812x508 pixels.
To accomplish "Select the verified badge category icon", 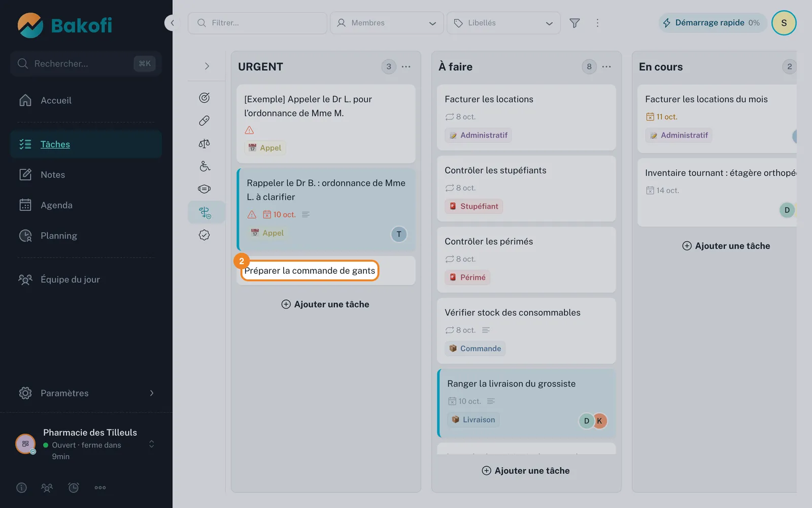I will point(205,235).
